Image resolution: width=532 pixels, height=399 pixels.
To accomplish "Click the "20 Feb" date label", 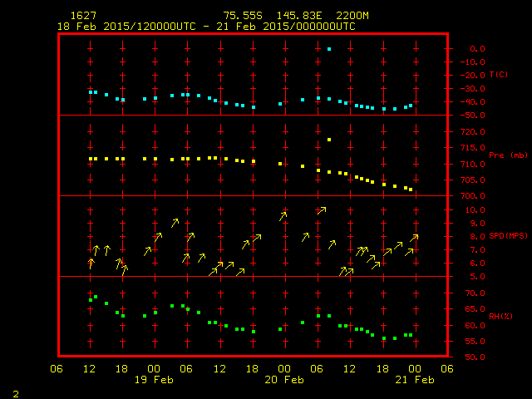I will [x=284, y=380].
